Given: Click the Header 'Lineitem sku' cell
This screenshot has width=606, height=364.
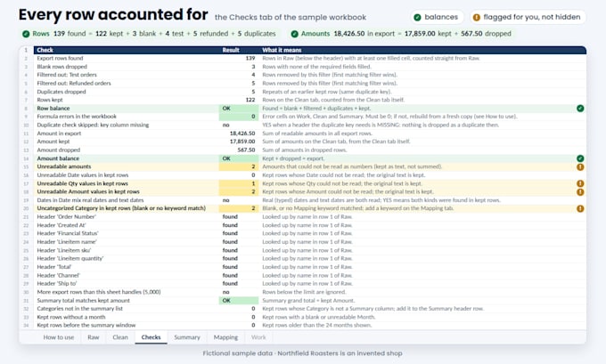Looking at the screenshot, I should [127, 250].
